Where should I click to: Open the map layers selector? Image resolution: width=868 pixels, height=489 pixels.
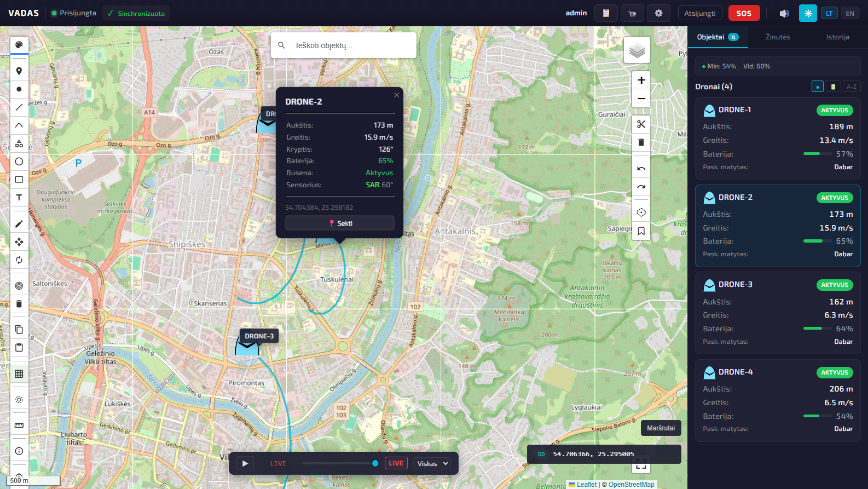[x=637, y=50]
